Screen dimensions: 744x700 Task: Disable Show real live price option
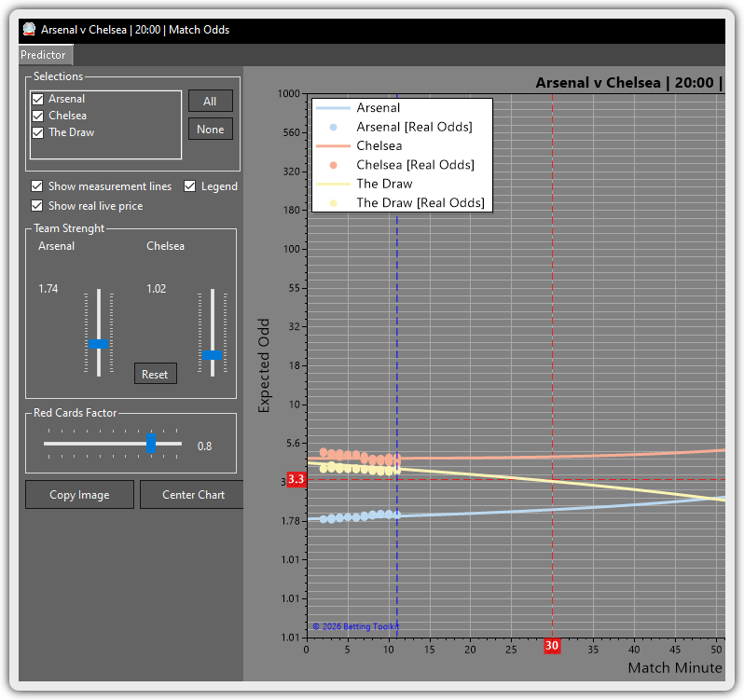click(x=37, y=206)
